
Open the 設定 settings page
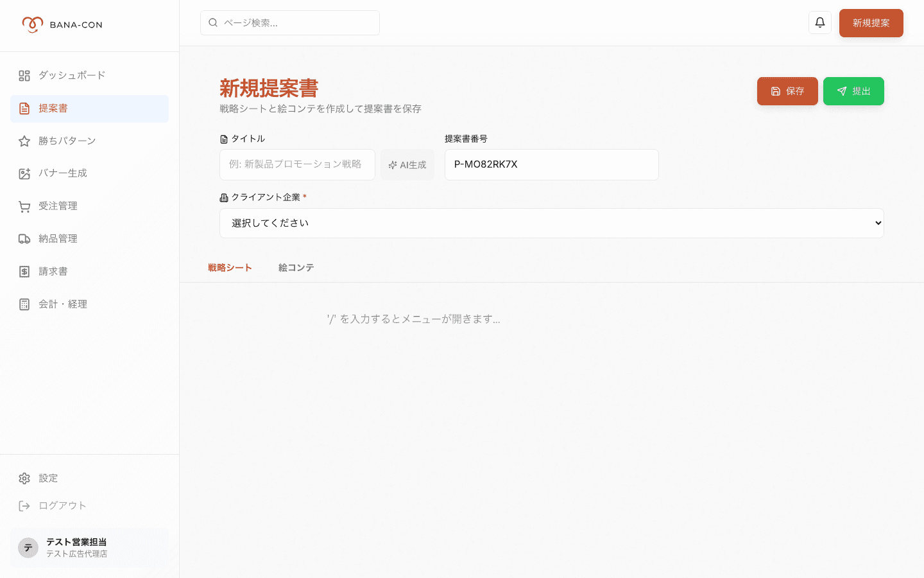(48, 478)
